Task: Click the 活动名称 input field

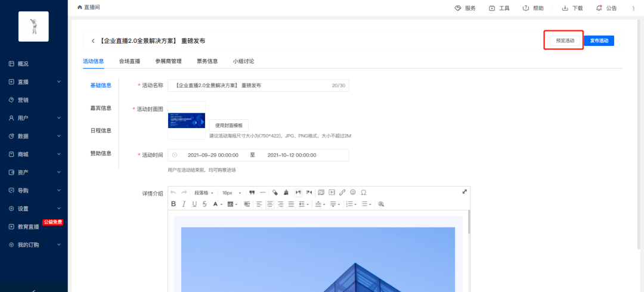Action: [258, 85]
